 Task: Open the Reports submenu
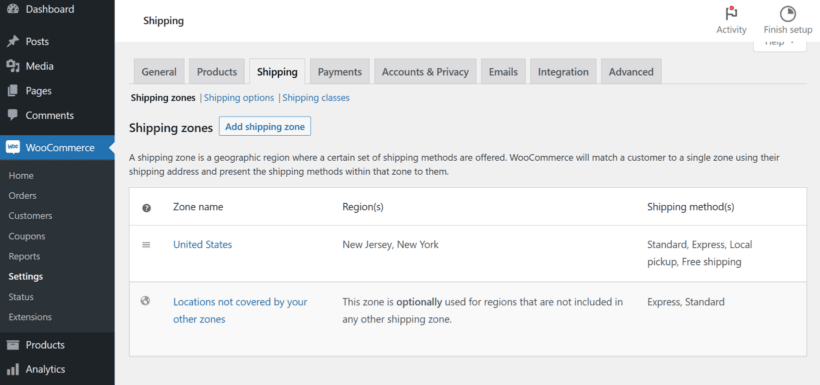point(24,256)
